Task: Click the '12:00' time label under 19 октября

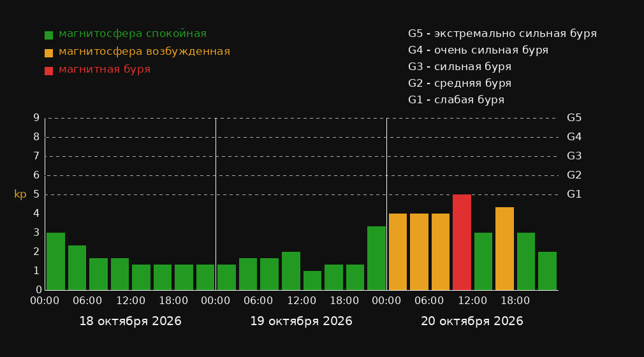Action: pos(302,301)
